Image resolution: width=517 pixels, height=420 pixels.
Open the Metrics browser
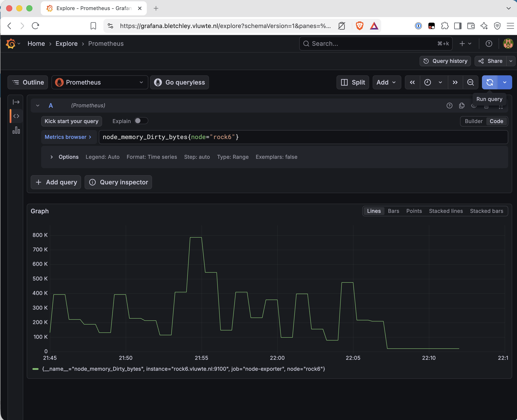tap(69, 137)
